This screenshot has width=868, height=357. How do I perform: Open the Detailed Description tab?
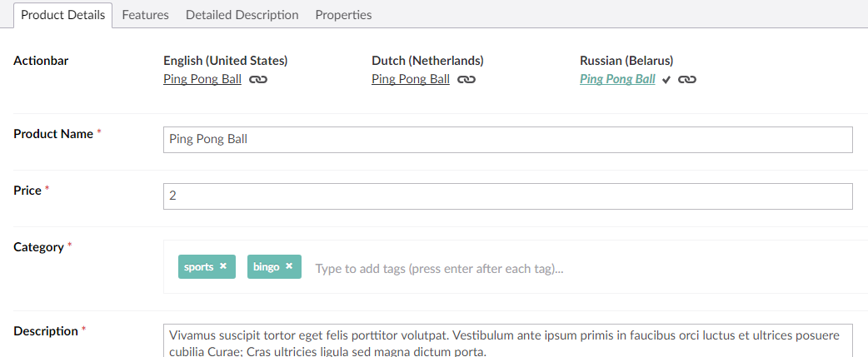tap(242, 15)
